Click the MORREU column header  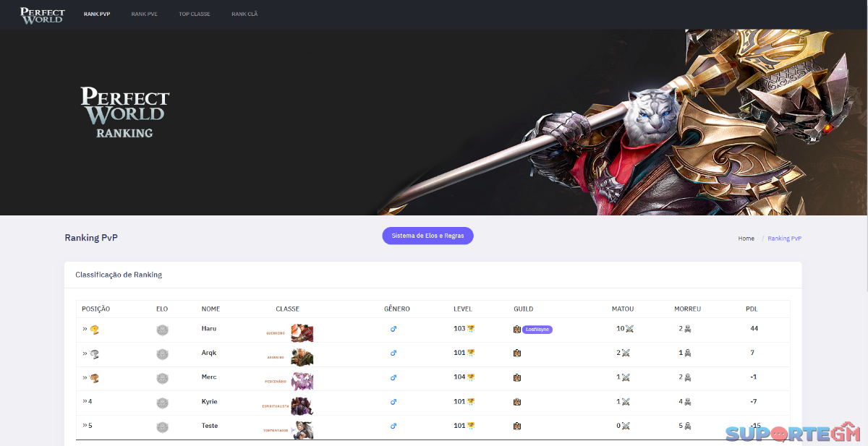pyautogui.click(x=688, y=309)
